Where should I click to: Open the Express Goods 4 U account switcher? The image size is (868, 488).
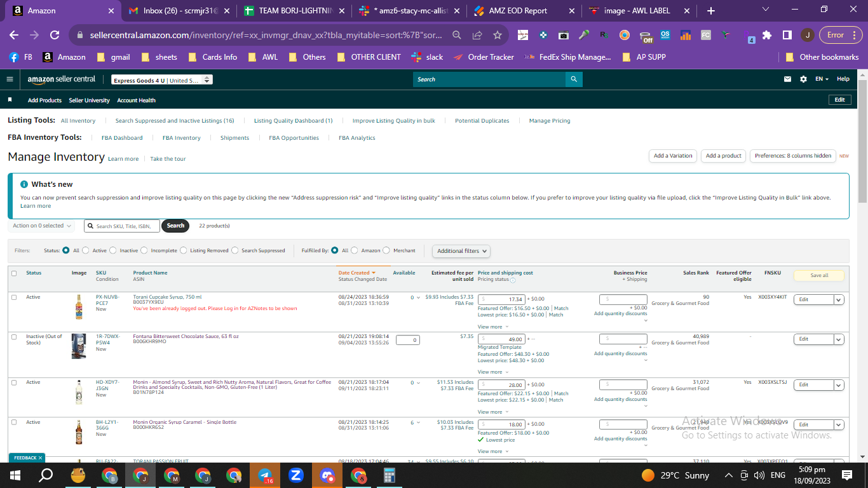[x=162, y=80]
